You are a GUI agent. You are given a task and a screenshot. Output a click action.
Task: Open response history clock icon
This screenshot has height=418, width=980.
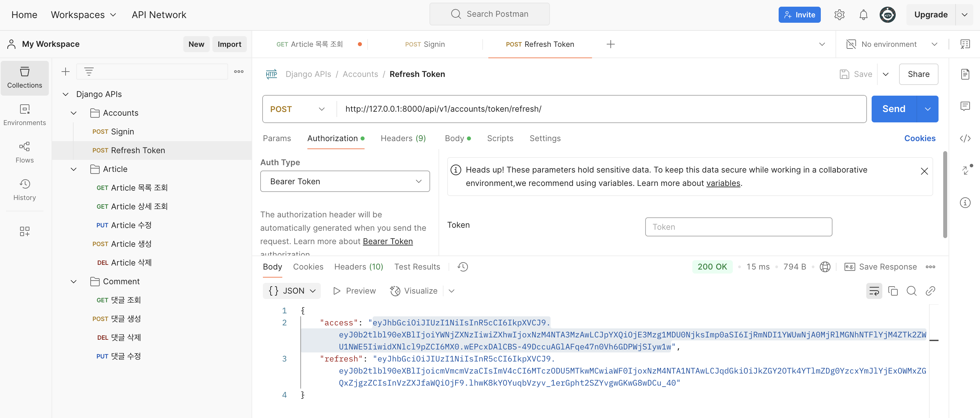pos(463,267)
